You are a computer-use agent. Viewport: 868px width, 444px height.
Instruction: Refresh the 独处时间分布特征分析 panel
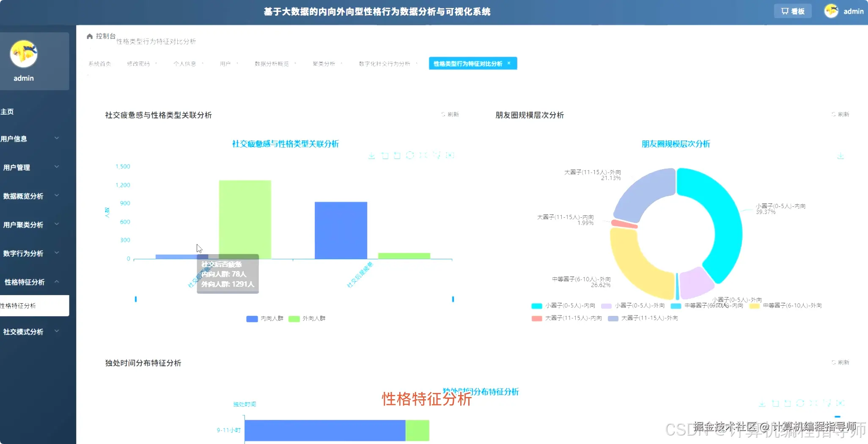(841, 362)
